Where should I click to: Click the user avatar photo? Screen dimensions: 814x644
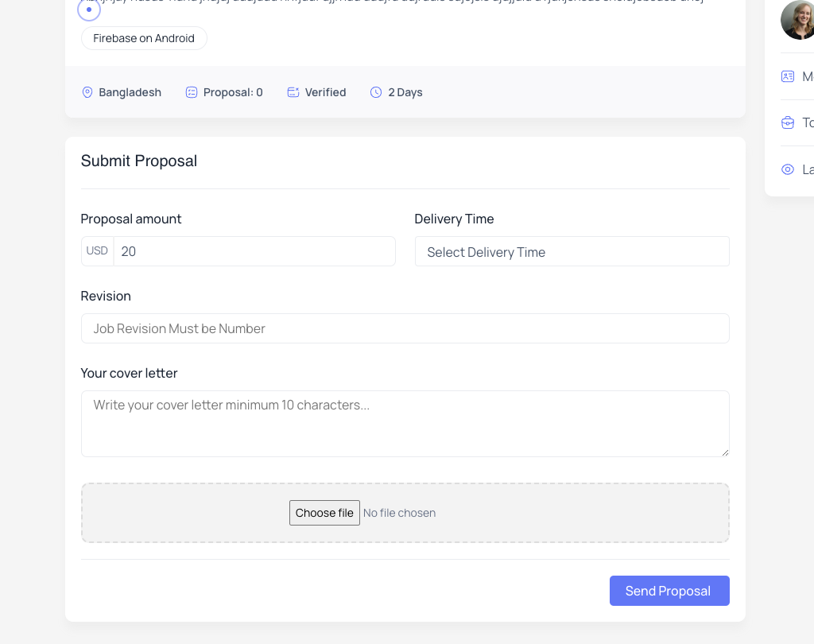tap(798, 20)
